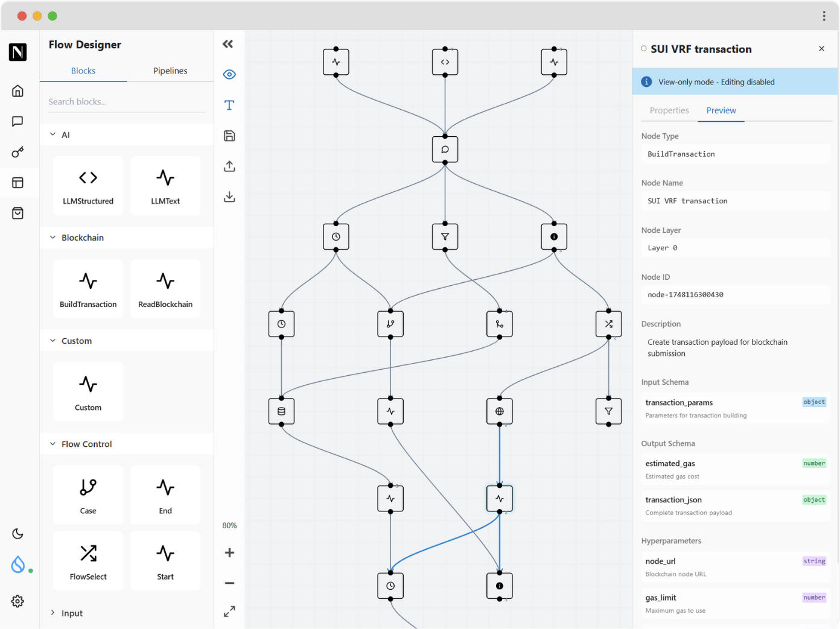The image size is (840, 629).
Task: Open the Properties tab
Action: click(669, 110)
